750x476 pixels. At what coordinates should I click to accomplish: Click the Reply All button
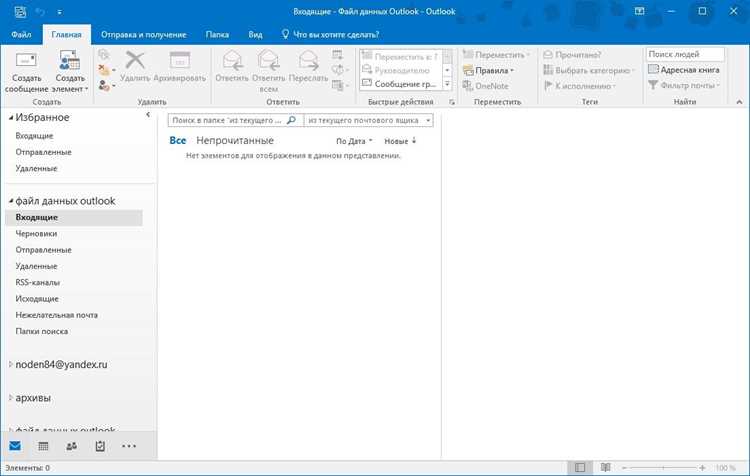pos(268,72)
